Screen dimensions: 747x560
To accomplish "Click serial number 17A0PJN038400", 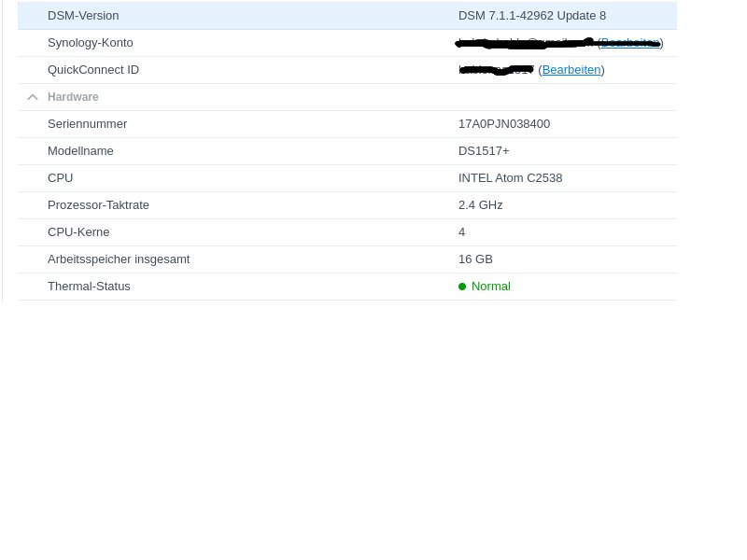I will [504, 124].
